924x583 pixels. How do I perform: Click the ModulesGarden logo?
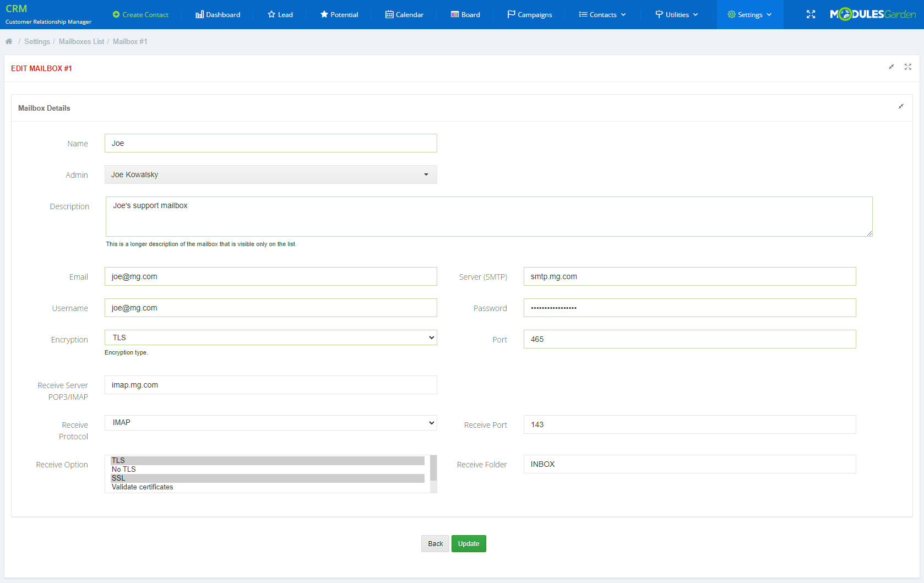(x=872, y=13)
